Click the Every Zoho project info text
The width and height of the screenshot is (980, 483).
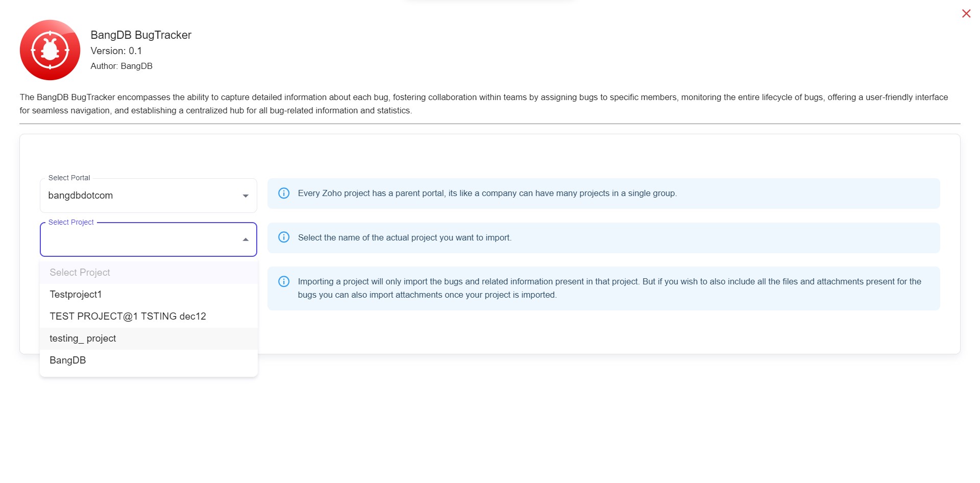487,194
